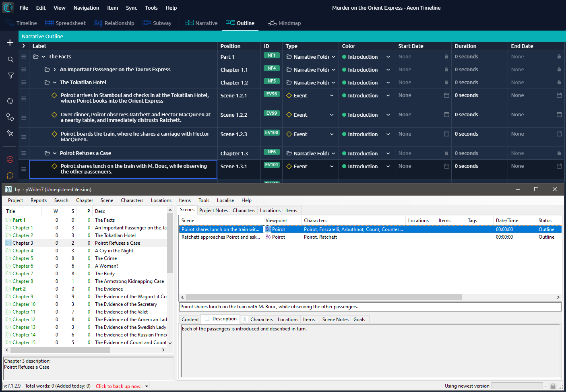Click the pin star icon in Aeon sidebar

(10, 133)
